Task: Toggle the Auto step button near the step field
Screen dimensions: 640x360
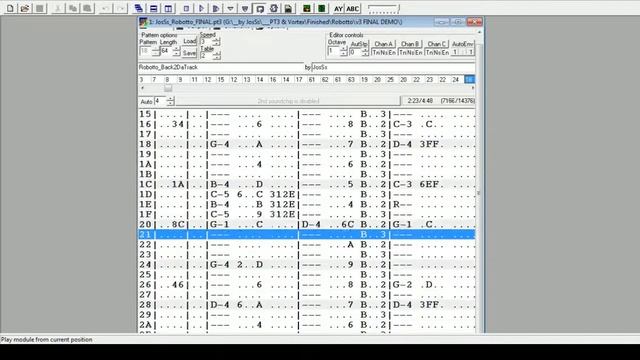Action: [146, 101]
